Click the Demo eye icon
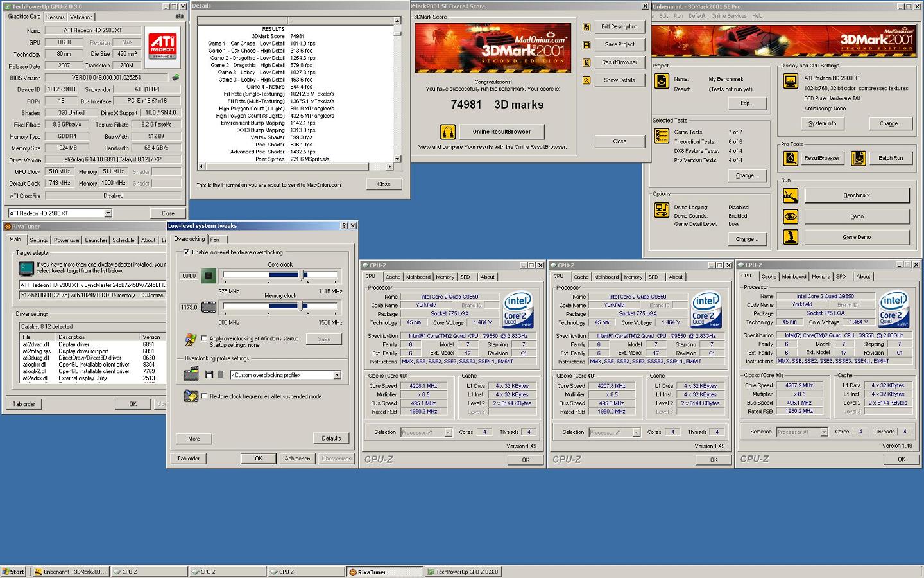The image size is (924, 578). click(791, 216)
